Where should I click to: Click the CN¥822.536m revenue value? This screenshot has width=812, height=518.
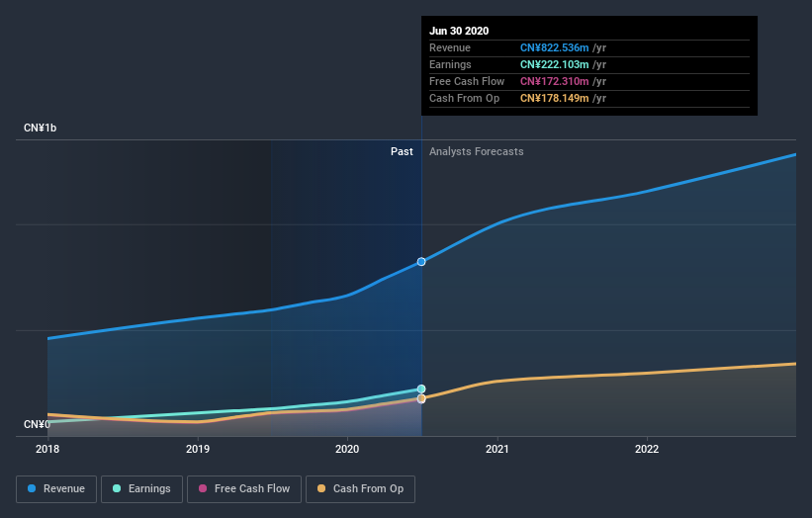click(x=555, y=47)
